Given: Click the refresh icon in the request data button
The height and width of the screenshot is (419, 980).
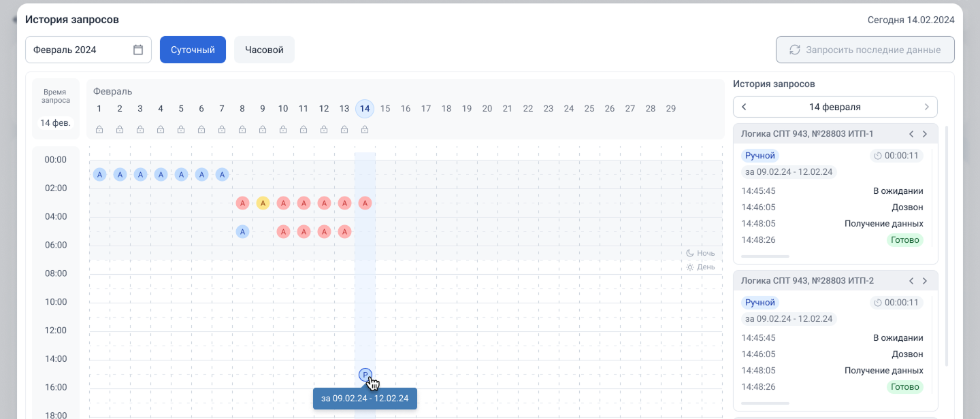Looking at the screenshot, I should point(794,50).
